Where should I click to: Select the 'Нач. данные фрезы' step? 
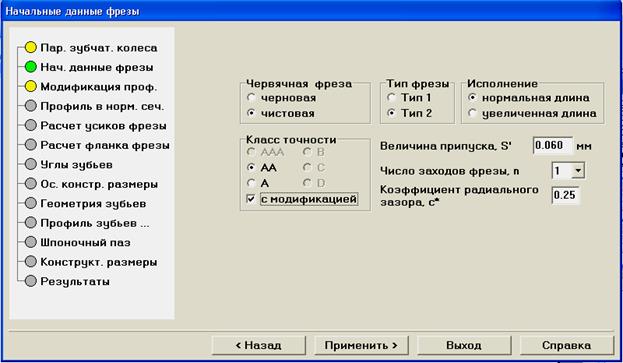pyautogui.click(x=89, y=67)
